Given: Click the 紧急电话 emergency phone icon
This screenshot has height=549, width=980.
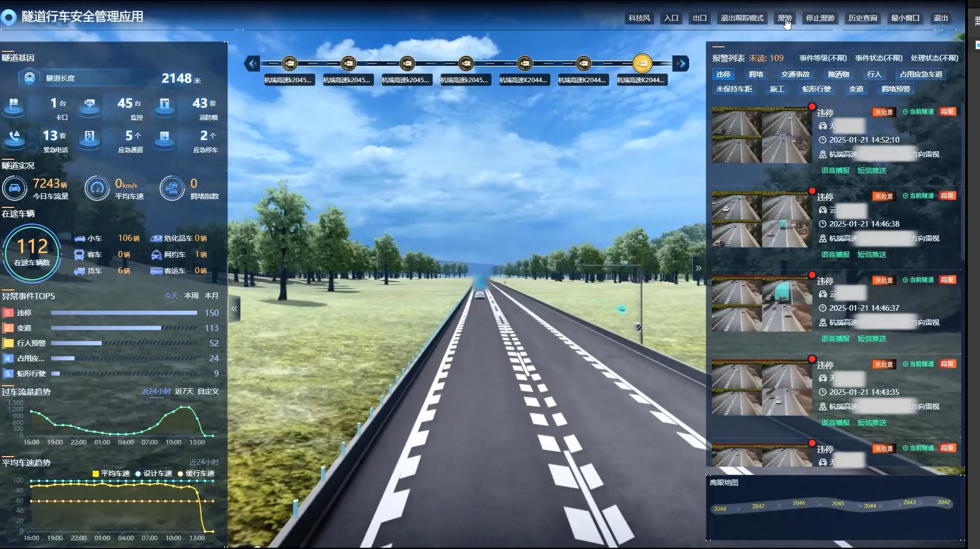Looking at the screenshot, I should 14,139.
